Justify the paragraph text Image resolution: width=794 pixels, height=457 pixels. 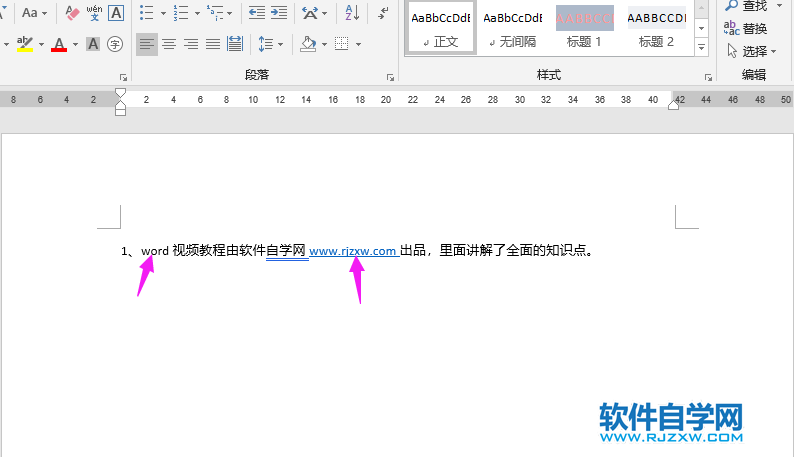pos(213,44)
